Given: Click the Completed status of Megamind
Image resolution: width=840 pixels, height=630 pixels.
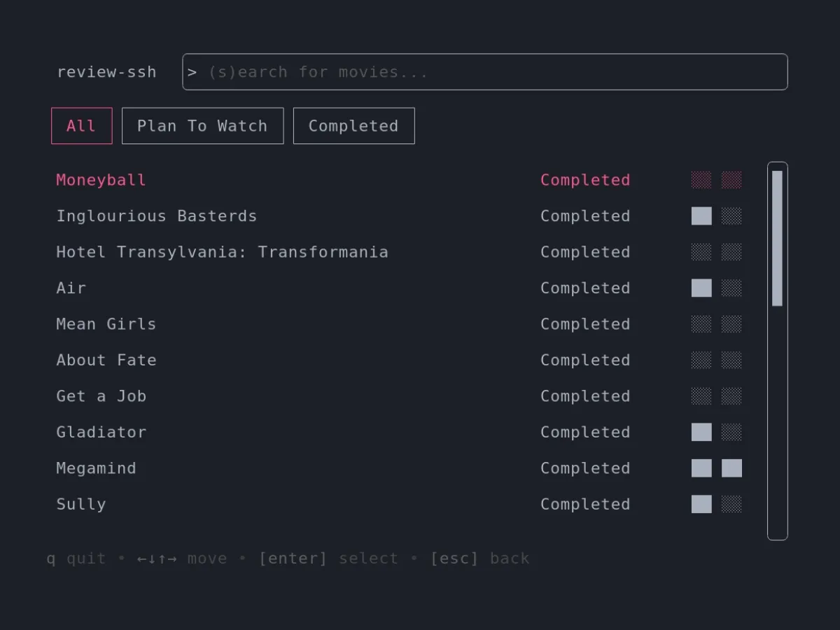Looking at the screenshot, I should pyautogui.click(x=584, y=468).
